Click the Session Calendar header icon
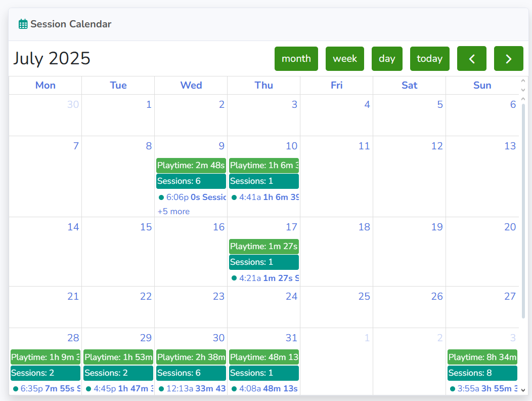532x401 pixels. click(23, 24)
